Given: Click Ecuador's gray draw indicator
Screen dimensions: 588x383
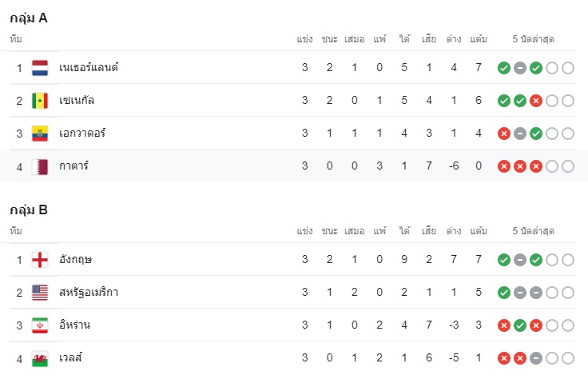Looking at the screenshot, I should tap(520, 134).
